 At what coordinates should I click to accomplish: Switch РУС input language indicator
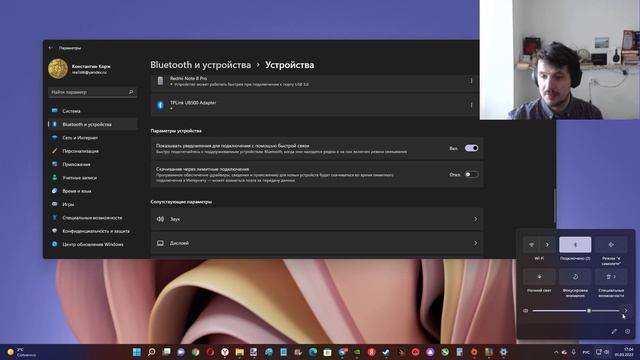[x=586, y=352]
